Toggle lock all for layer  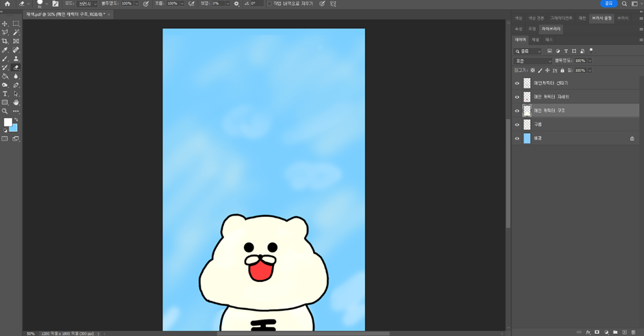pyautogui.click(x=562, y=70)
